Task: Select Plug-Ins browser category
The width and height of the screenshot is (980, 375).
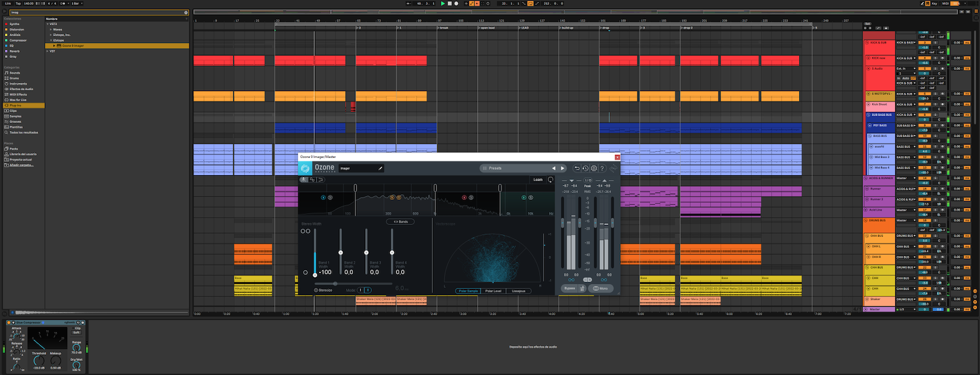Action: click(23, 105)
